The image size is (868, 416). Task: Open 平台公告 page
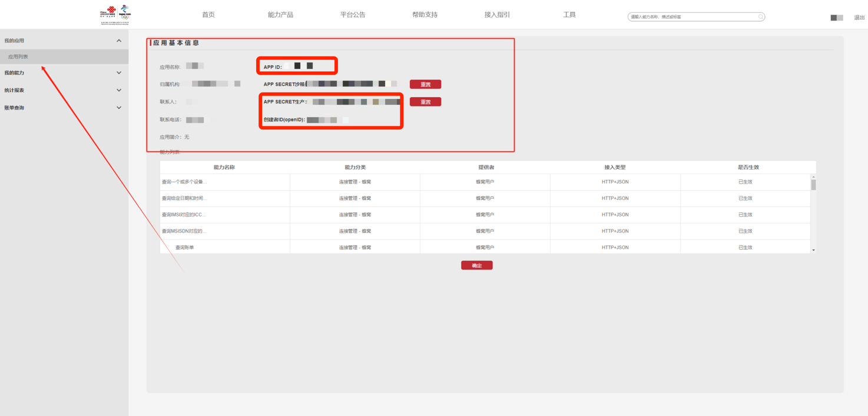(x=353, y=15)
